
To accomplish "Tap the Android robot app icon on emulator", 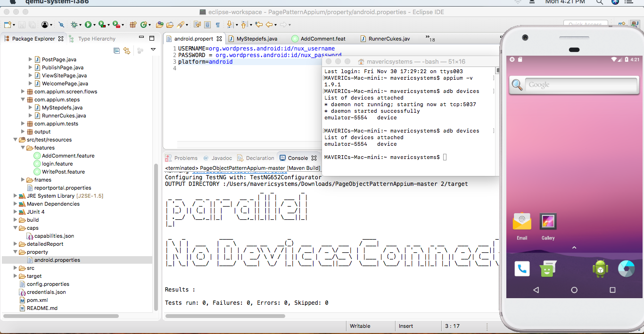I will click(x=600, y=268).
